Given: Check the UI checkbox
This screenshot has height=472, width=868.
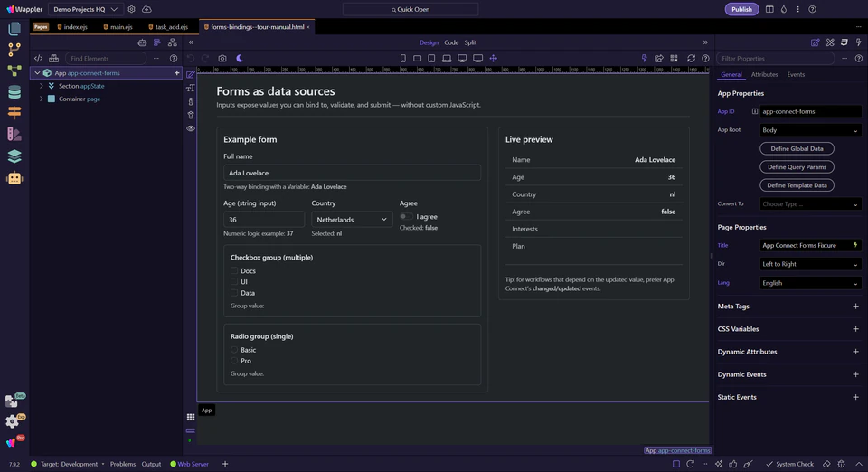Looking at the screenshot, I should click(234, 281).
